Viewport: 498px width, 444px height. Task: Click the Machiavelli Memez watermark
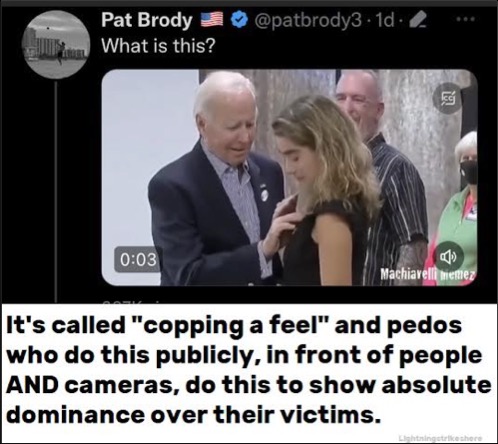click(427, 275)
